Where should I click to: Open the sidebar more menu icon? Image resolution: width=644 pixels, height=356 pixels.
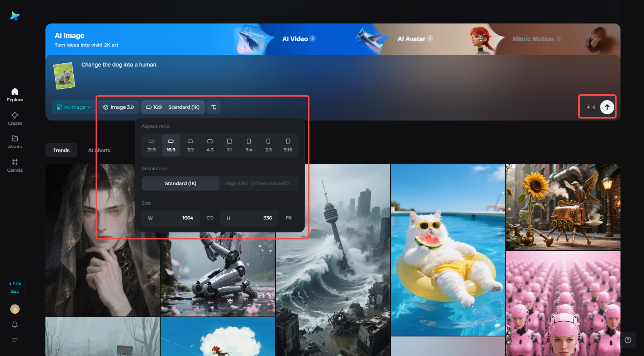click(15, 340)
